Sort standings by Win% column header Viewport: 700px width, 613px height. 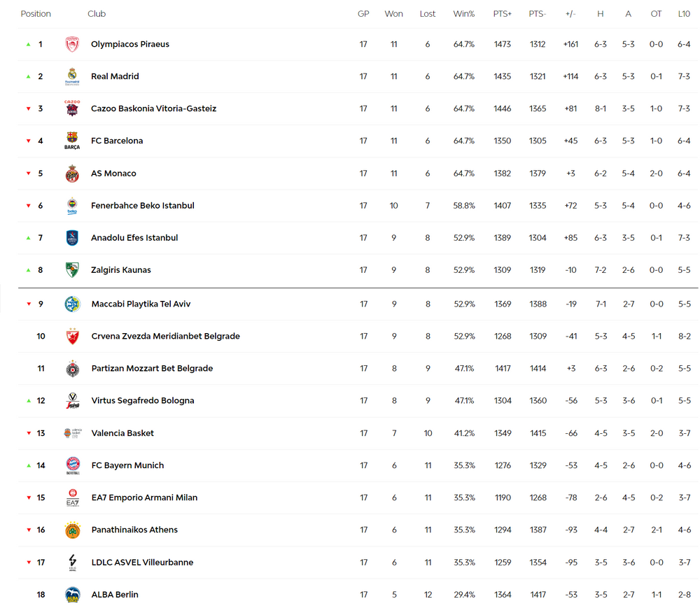(463, 14)
